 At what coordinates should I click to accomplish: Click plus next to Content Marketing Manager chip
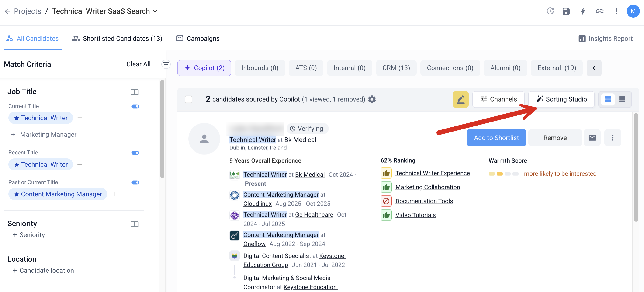pos(114,194)
